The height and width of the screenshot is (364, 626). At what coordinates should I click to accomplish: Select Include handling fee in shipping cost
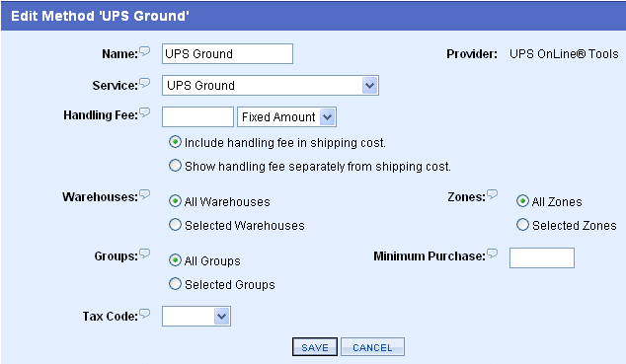(x=175, y=142)
